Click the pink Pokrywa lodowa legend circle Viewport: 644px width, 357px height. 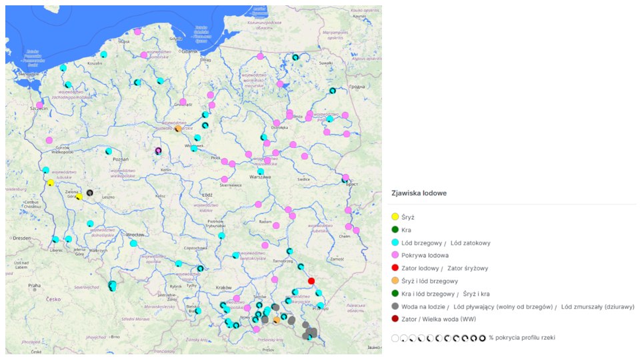[395, 255]
